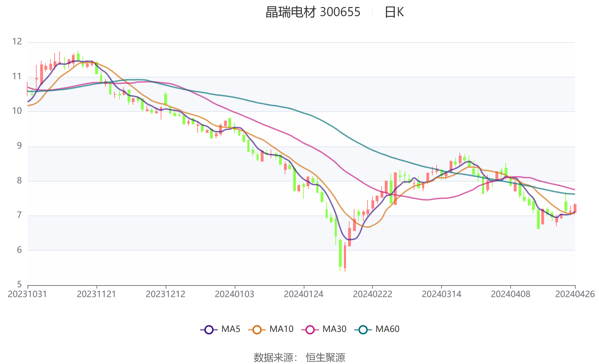This screenshot has height=364, width=599.
Task: Click x-axis date 20240408
Action: [511, 294]
